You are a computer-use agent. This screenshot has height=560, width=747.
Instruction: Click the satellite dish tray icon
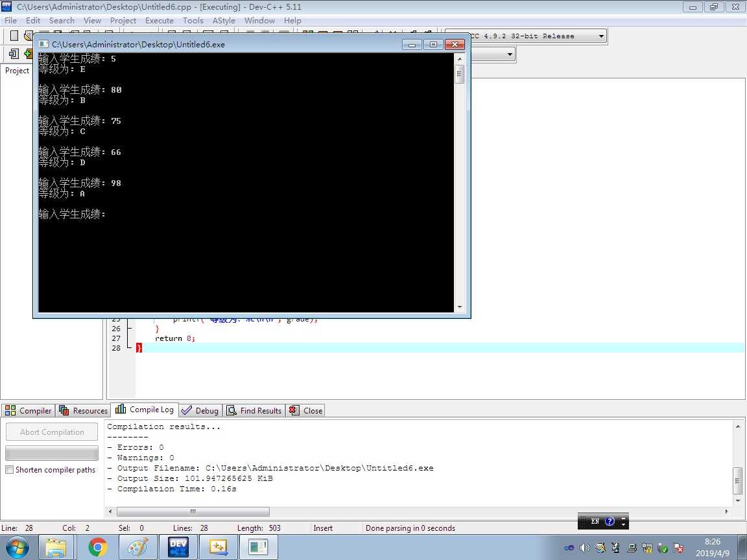point(615,548)
